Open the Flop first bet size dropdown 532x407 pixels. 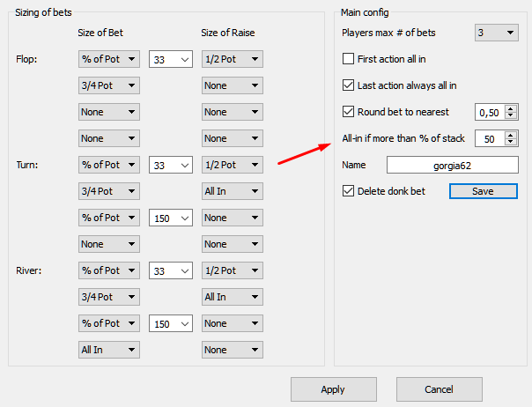[x=109, y=59]
